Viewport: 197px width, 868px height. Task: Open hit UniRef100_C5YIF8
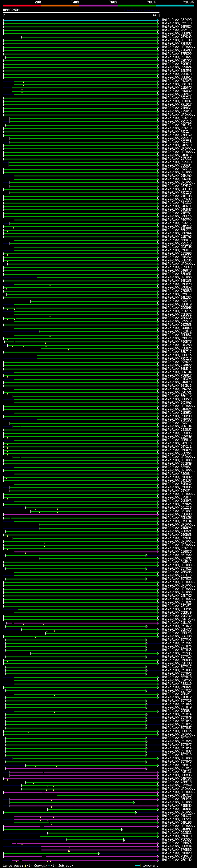click(177, 23)
